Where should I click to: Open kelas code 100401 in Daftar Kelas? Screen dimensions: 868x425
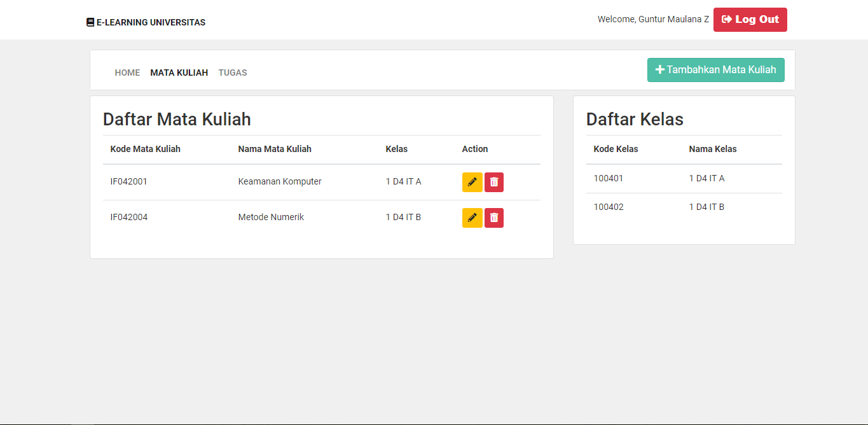(609, 178)
